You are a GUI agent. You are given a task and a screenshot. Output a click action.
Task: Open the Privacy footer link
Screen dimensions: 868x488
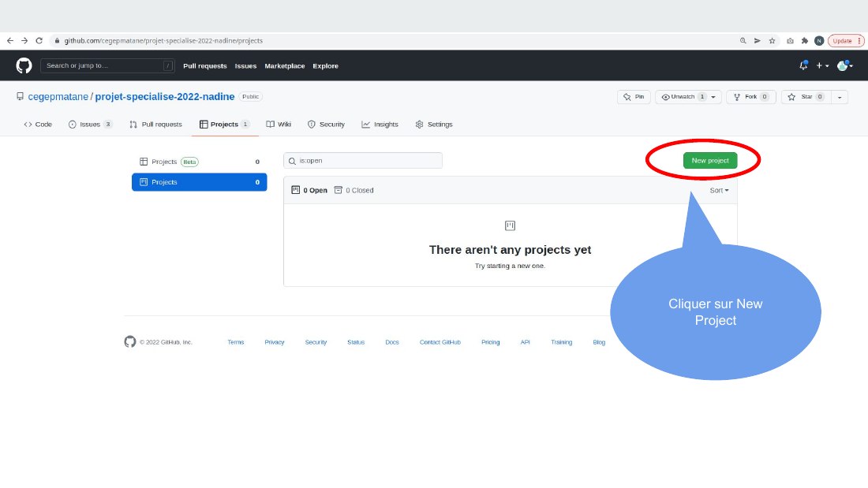point(274,342)
